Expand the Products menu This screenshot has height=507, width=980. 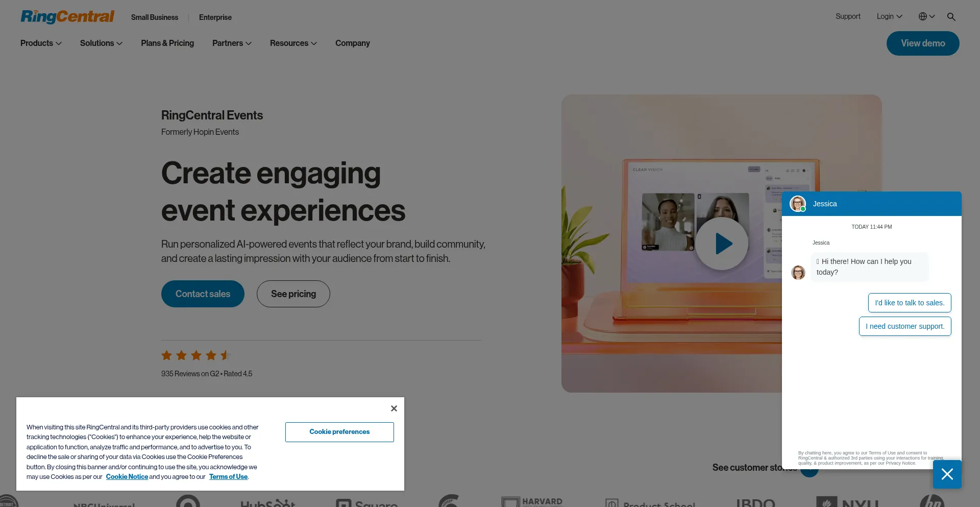(41, 43)
